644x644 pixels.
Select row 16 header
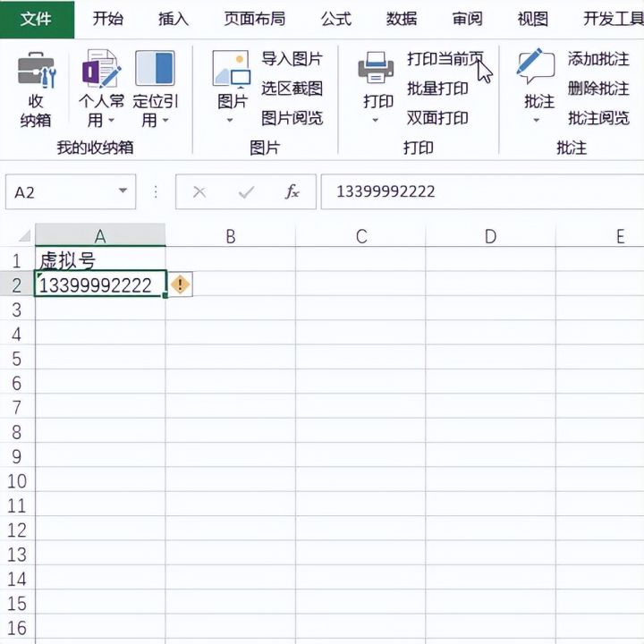17,627
